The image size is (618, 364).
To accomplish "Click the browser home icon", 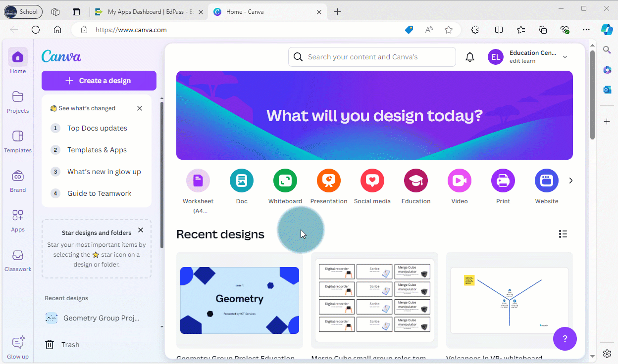I will (57, 30).
